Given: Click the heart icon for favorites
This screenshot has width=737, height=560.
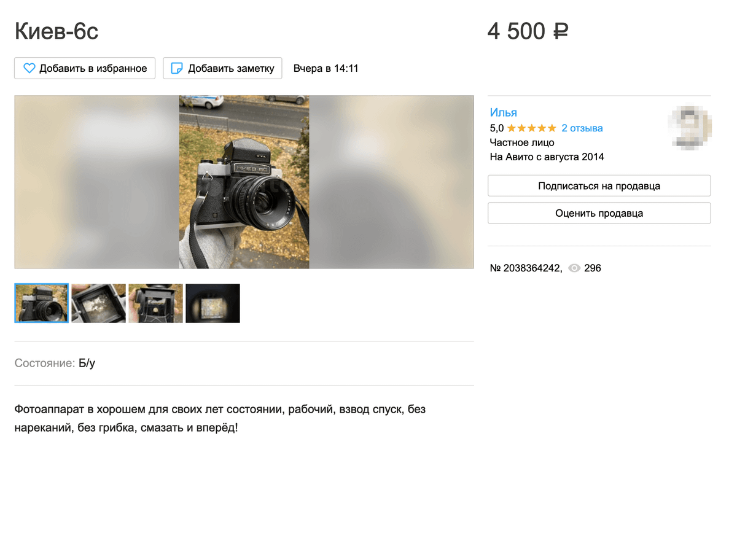Looking at the screenshot, I should (x=29, y=68).
